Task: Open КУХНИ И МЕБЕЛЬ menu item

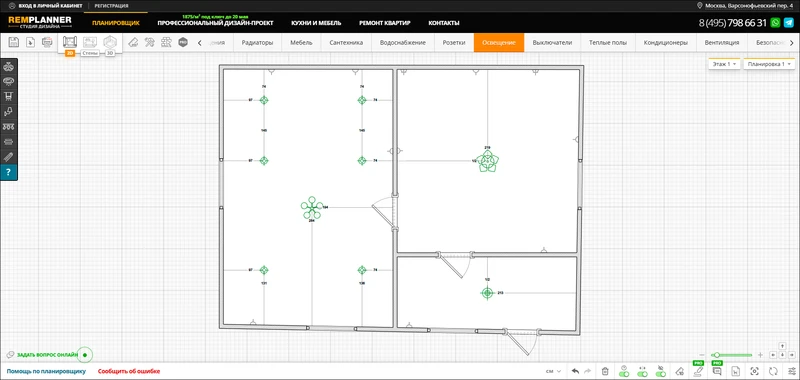Action: coord(316,23)
